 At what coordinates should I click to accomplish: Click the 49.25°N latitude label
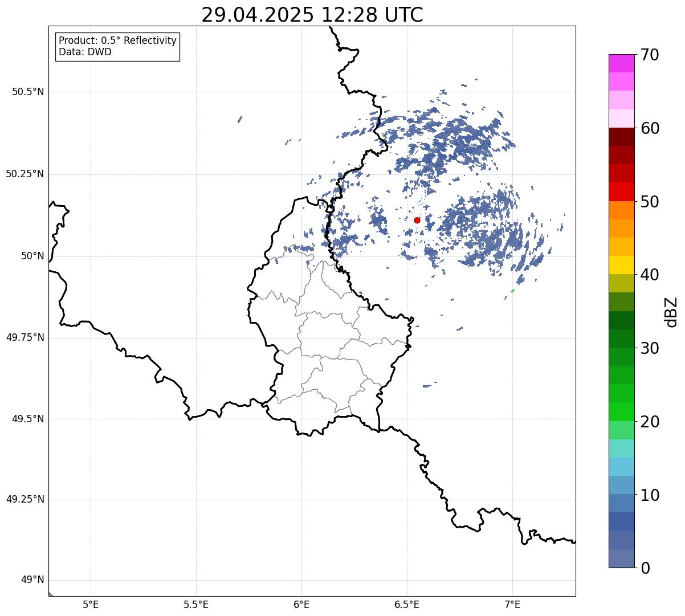25,500
